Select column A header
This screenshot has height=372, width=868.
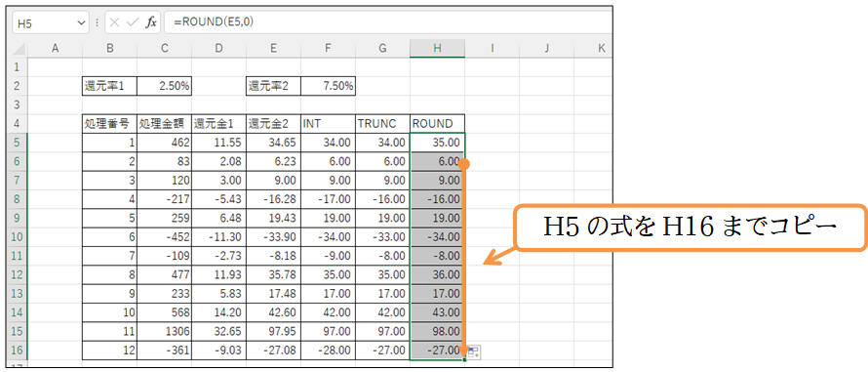point(55,49)
